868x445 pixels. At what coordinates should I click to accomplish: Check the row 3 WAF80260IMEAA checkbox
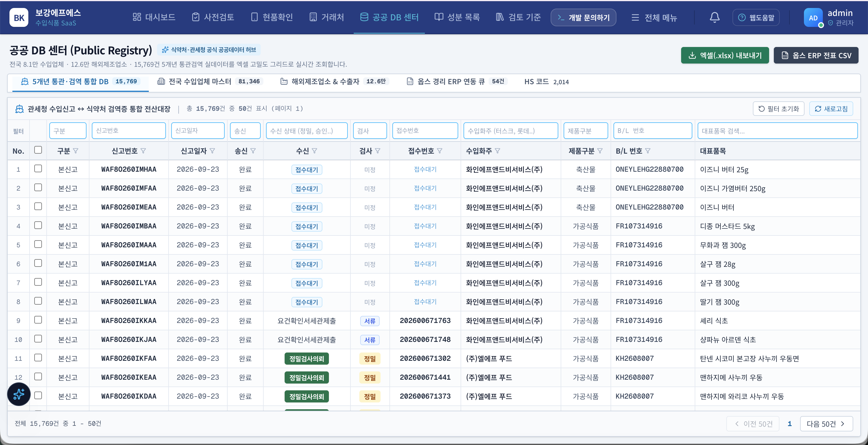[x=38, y=206]
